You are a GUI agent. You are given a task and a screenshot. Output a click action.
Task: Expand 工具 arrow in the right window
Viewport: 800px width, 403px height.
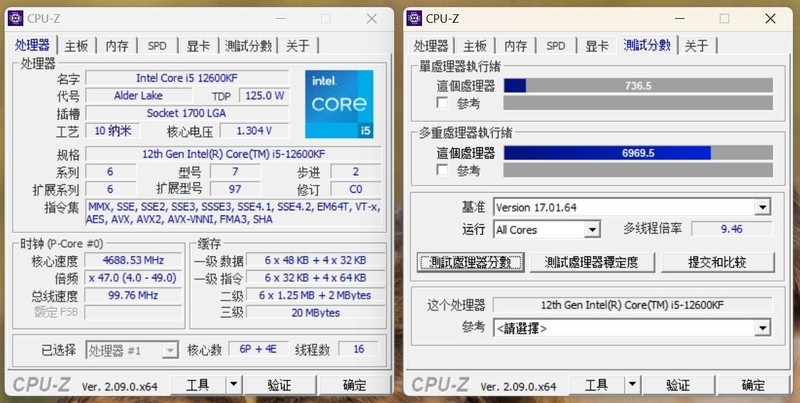coord(633,385)
